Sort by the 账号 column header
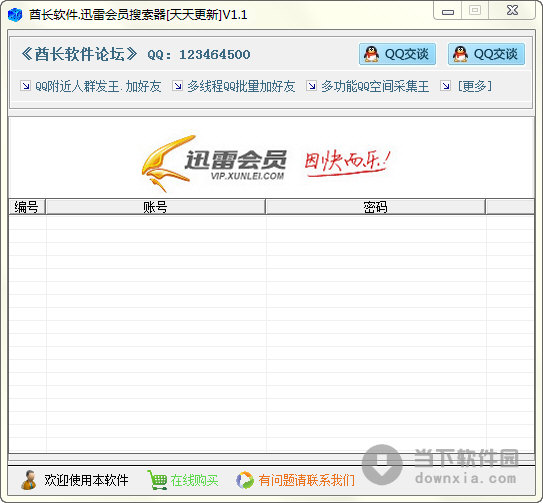The height and width of the screenshot is (503, 543). 155,207
